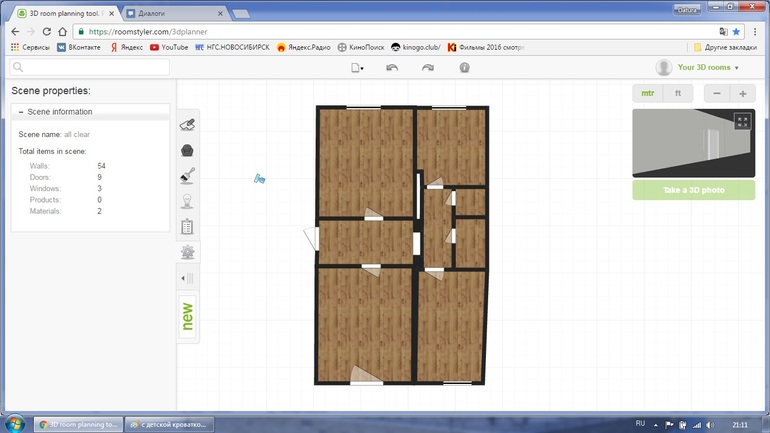The width and height of the screenshot is (770, 433).
Task: Open the gear settings icon in sidebar
Action: [187, 252]
